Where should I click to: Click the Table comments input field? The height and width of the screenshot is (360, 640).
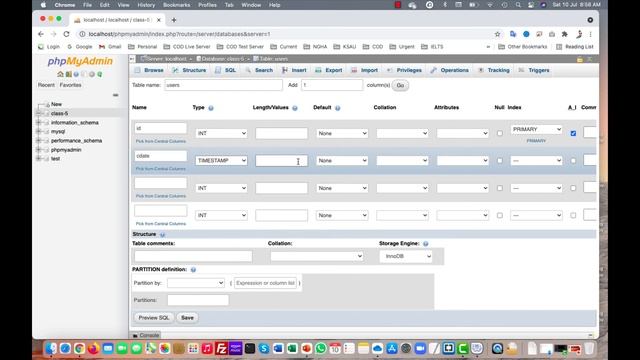pos(193,256)
